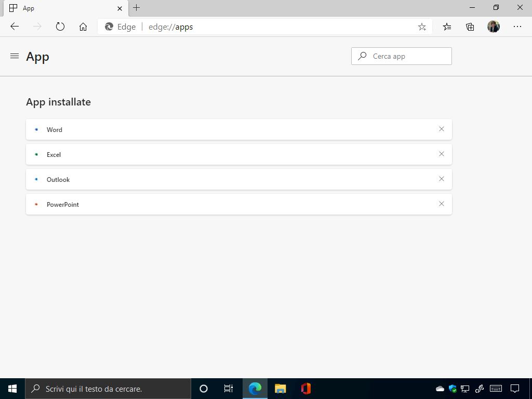This screenshot has width=532, height=399.
Task: Open the Windows Start menu
Action: pos(12,389)
